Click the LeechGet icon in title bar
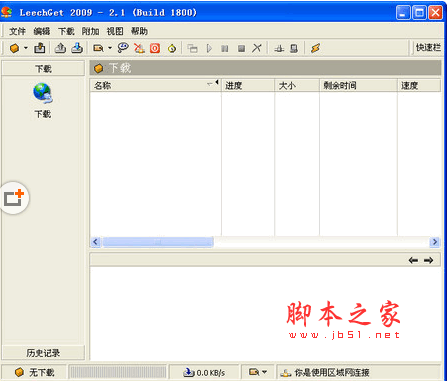The width and height of the screenshot is (447, 381). [7, 12]
